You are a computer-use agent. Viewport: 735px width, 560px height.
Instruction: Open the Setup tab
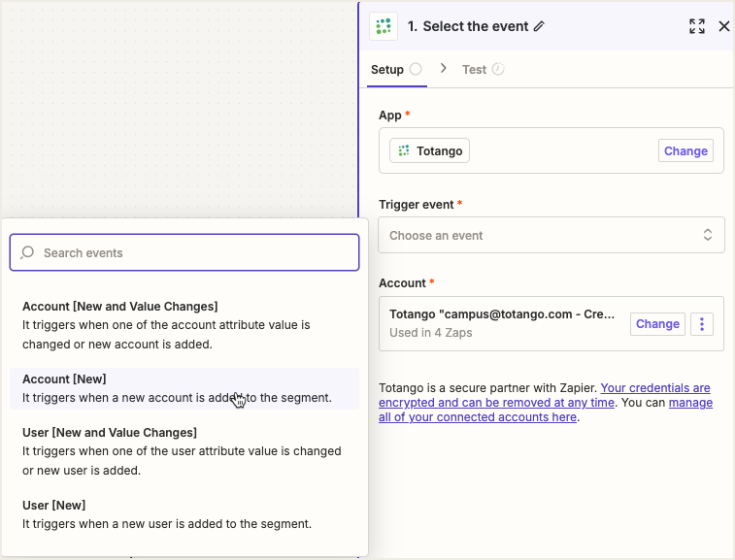click(x=396, y=69)
